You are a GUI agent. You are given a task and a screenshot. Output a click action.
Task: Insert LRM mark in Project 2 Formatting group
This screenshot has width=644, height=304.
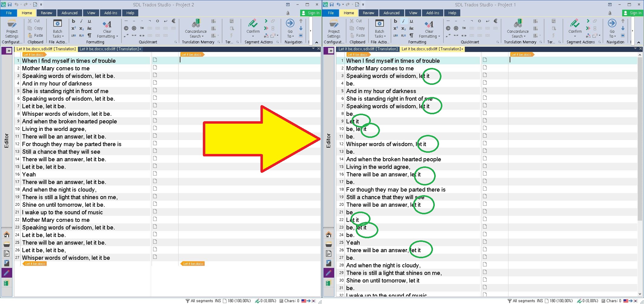74,35
